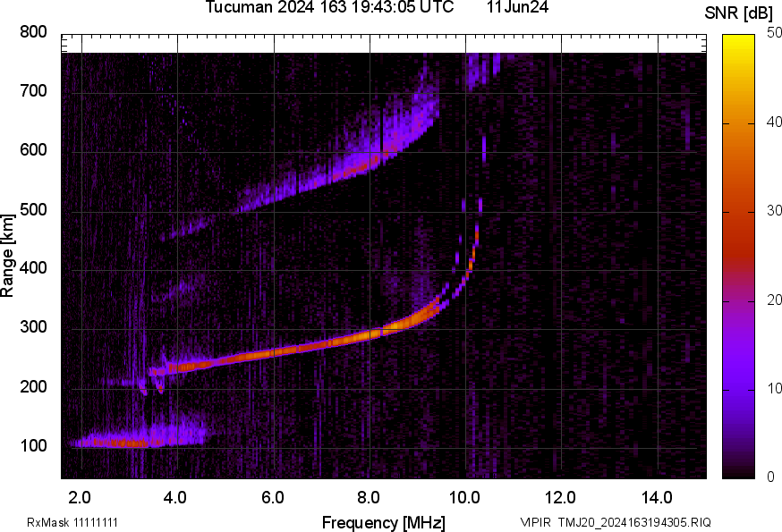This screenshot has height=532, width=782.
Task: Click the 'RxMask 11111111' footer text
Action: click(72, 522)
